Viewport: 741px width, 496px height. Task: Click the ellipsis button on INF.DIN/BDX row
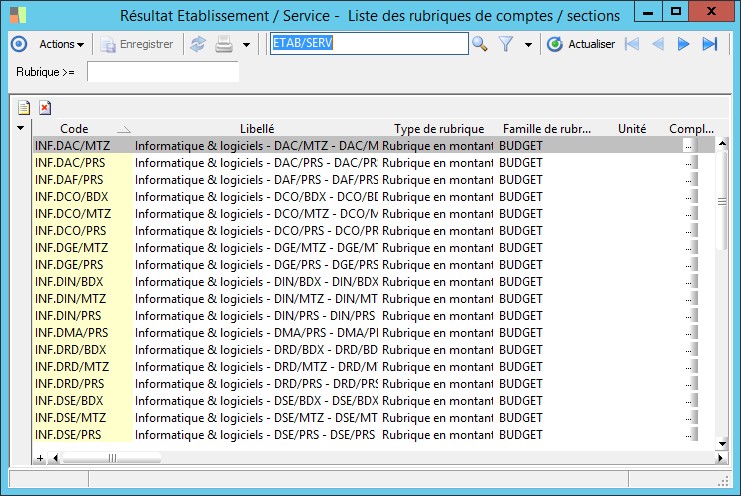tap(689, 282)
